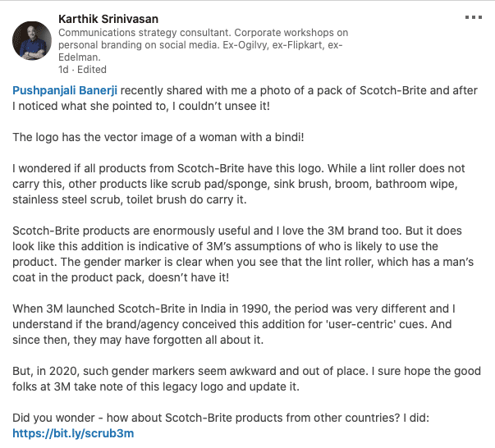Open the three-dot post options menu
This screenshot has width=495, height=448.
pos(475,16)
